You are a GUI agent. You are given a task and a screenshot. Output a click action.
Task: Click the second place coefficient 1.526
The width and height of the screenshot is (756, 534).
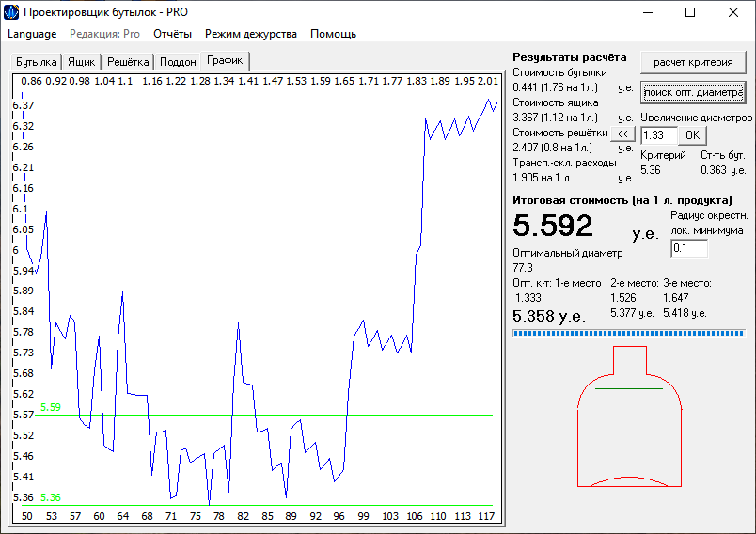[x=622, y=298]
